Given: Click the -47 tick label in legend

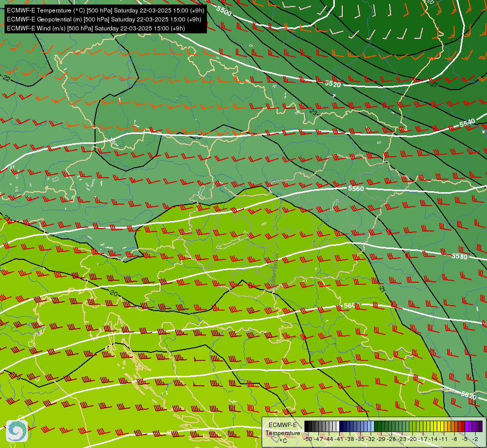Looking at the screenshot, I should click(318, 439).
